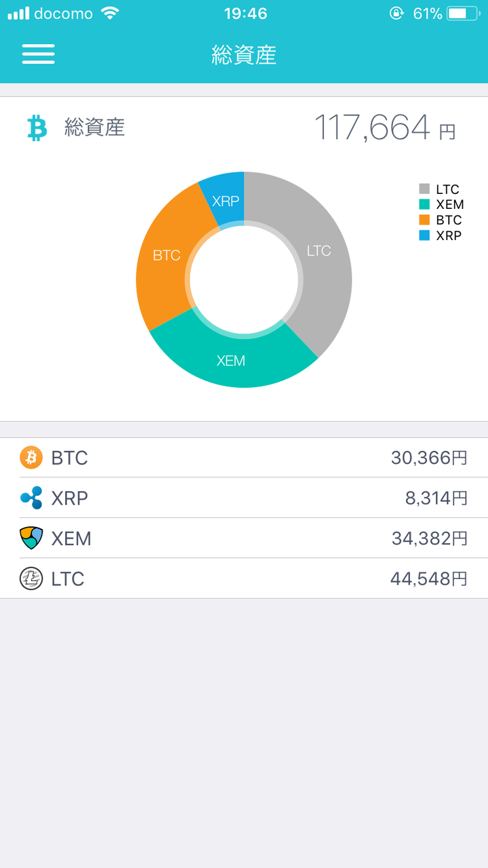Tap the XRP ripple icon

(31, 498)
